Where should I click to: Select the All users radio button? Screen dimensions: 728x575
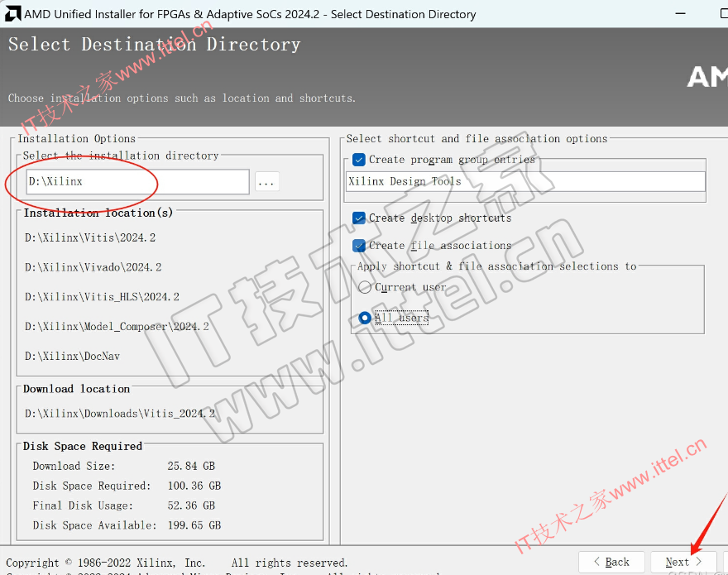[x=365, y=318]
